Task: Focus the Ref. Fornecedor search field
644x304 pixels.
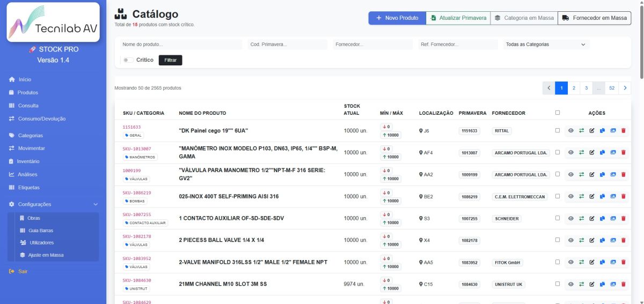Action: point(458,45)
